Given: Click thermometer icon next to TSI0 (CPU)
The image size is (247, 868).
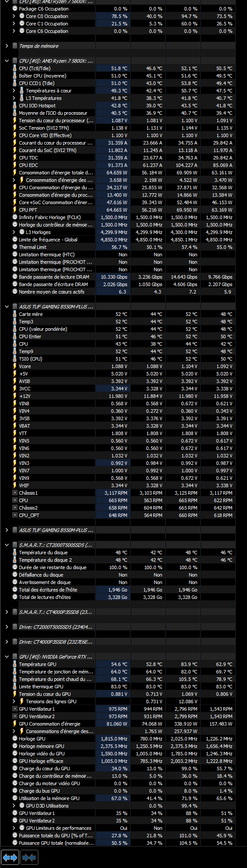Looking at the screenshot, I should (x=15, y=359).
